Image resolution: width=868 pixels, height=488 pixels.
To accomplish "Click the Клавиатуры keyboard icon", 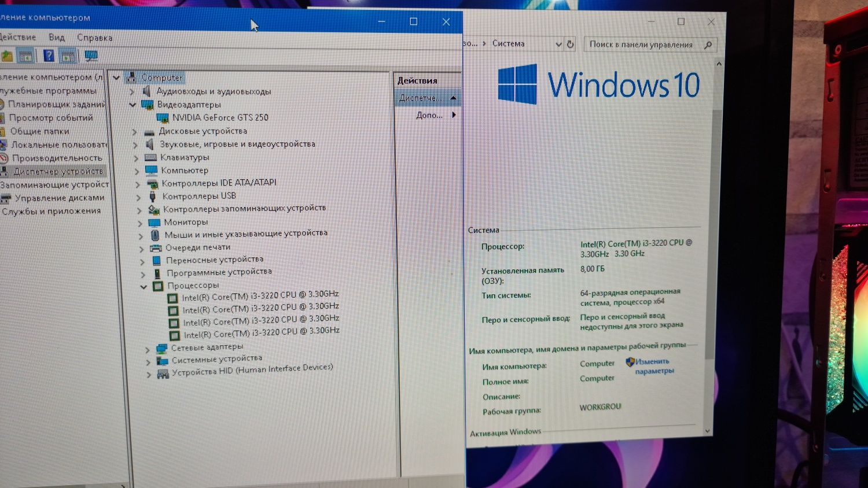I will point(150,157).
